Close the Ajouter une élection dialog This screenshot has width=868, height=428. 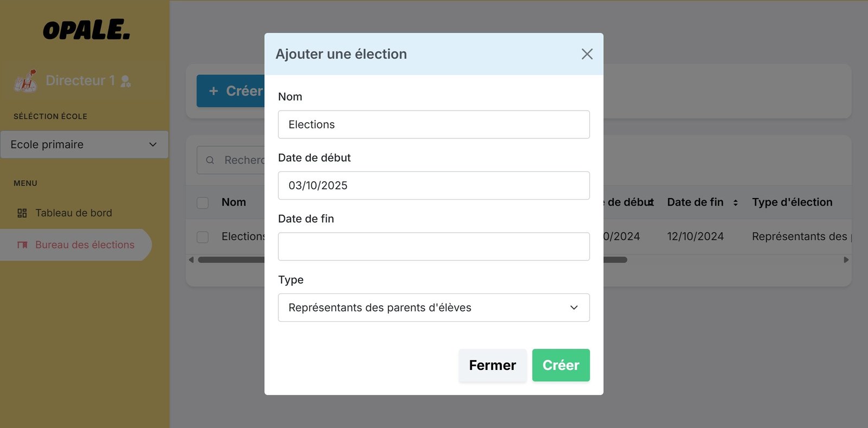pos(587,54)
